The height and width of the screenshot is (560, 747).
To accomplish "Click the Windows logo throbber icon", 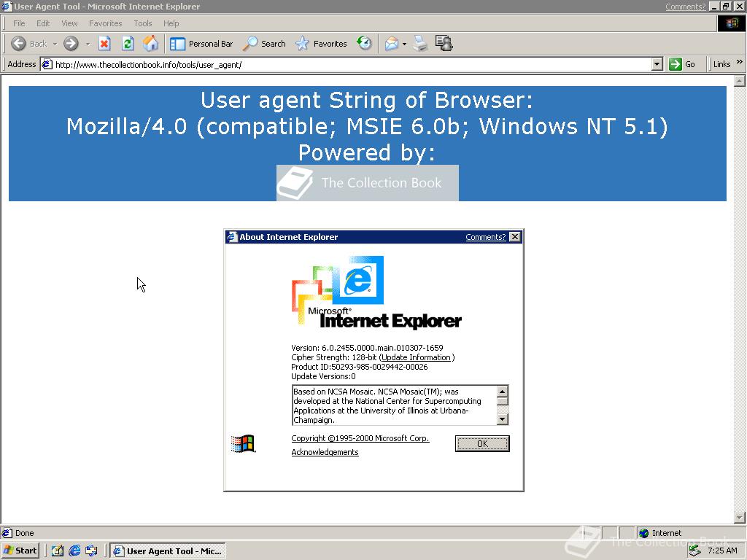I will click(x=731, y=23).
